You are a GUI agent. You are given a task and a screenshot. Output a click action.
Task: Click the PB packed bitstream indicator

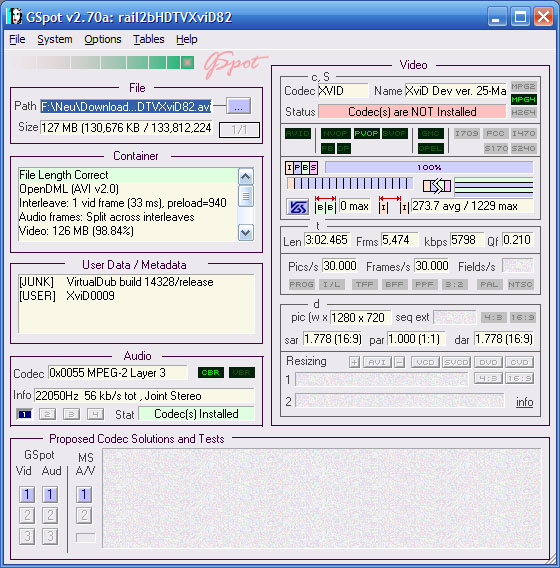coord(327,148)
